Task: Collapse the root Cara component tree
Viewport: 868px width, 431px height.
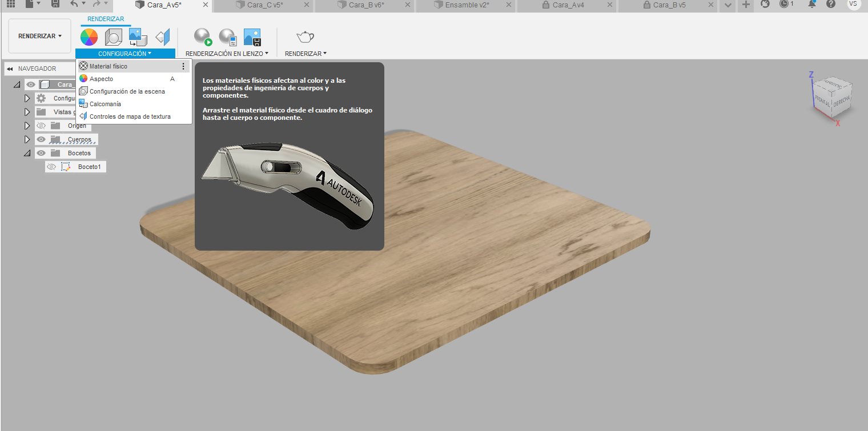Action: [x=16, y=84]
